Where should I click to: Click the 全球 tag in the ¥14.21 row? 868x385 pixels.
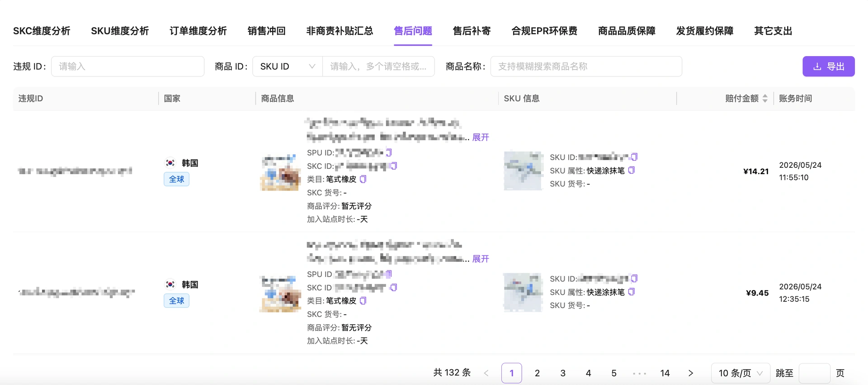click(177, 179)
